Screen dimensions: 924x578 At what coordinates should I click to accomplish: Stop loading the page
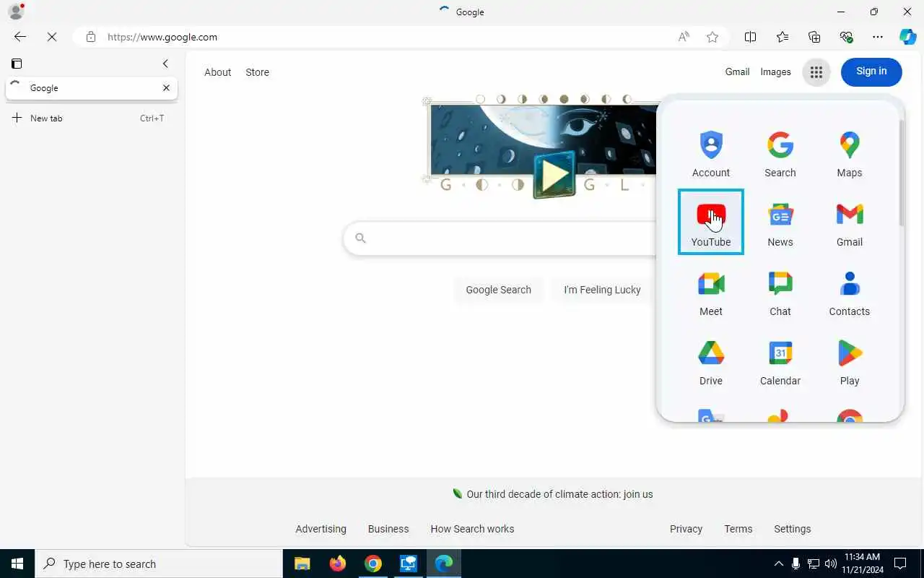tap(52, 37)
